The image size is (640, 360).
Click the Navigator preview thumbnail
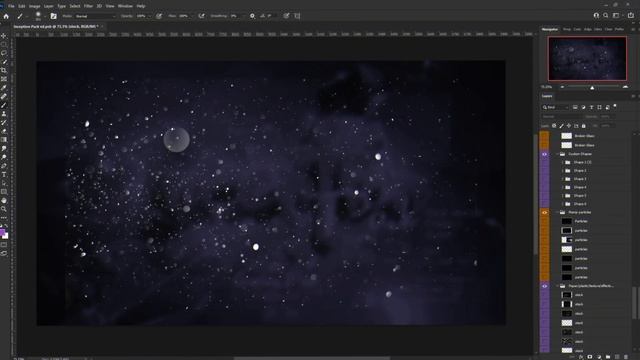pyautogui.click(x=587, y=58)
